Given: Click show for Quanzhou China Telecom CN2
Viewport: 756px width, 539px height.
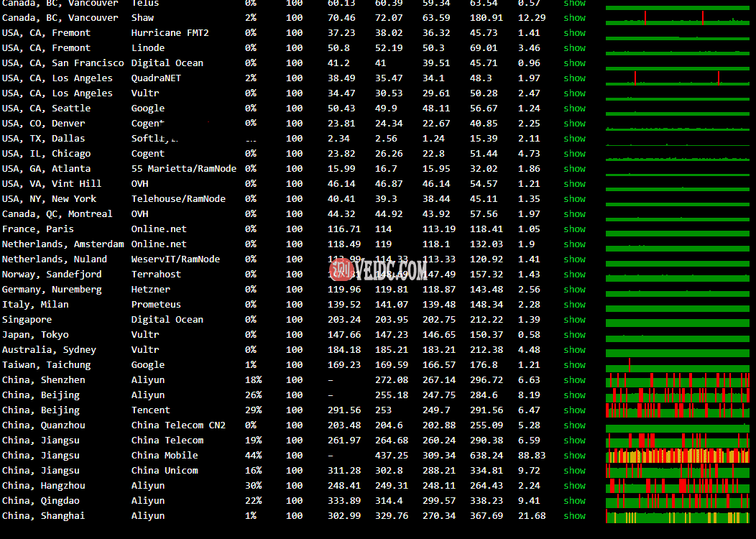Looking at the screenshot, I should coord(574,425).
